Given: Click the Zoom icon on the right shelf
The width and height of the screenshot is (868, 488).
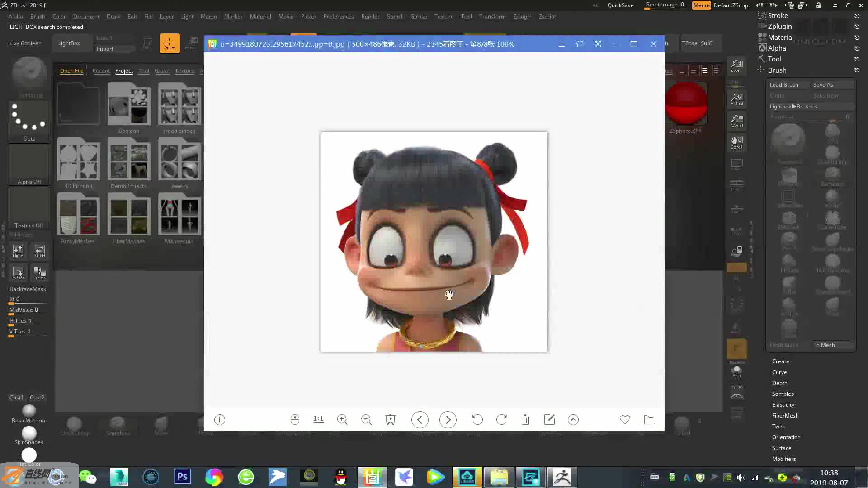Looking at the screenshot, I should (736, 66).
